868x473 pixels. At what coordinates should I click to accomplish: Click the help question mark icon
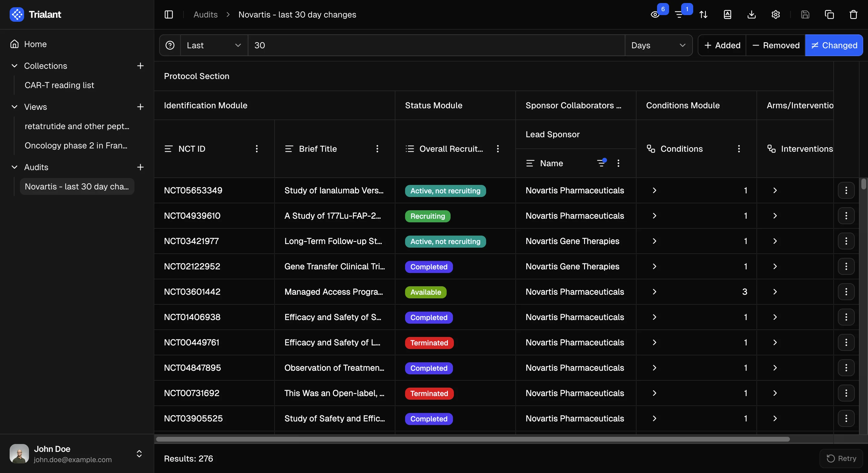tap(170, 45)
